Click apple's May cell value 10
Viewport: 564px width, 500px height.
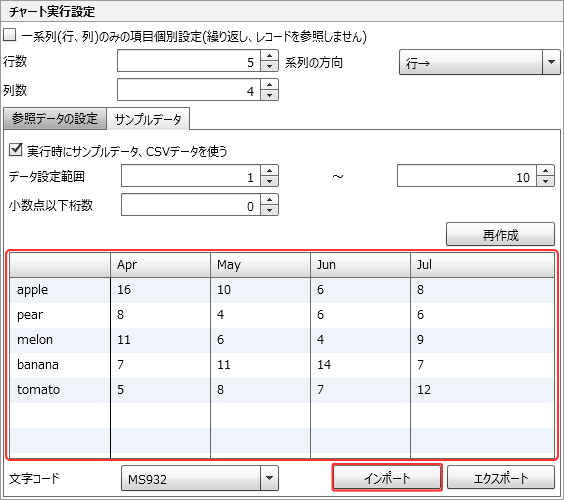[260, 290]
